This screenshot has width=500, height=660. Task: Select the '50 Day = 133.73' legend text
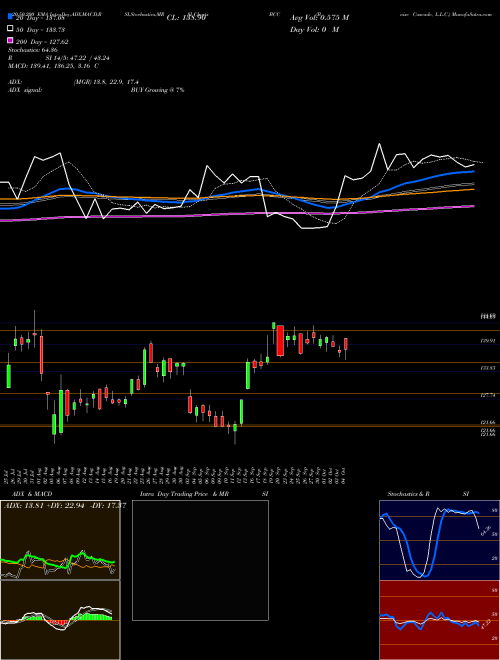tap(40, 29)
